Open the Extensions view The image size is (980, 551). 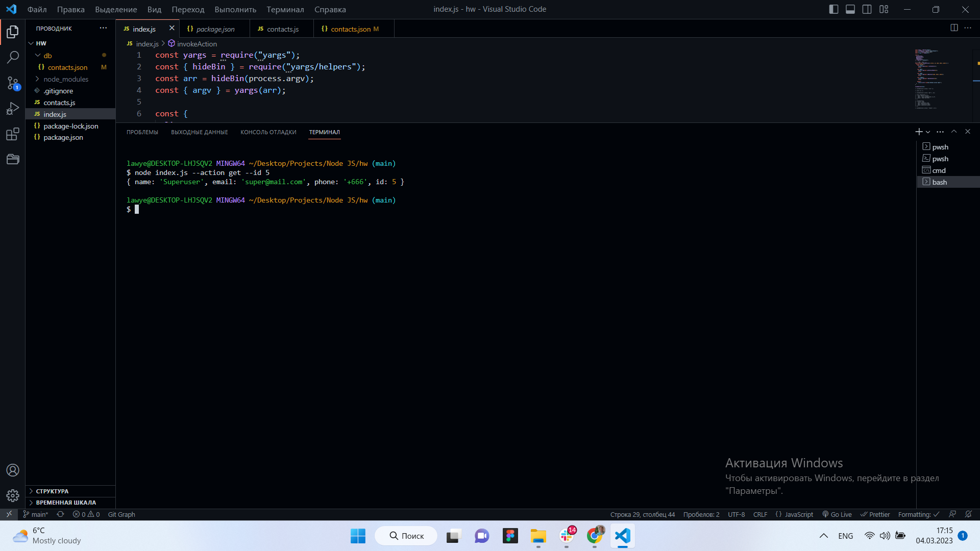point(13,134)
